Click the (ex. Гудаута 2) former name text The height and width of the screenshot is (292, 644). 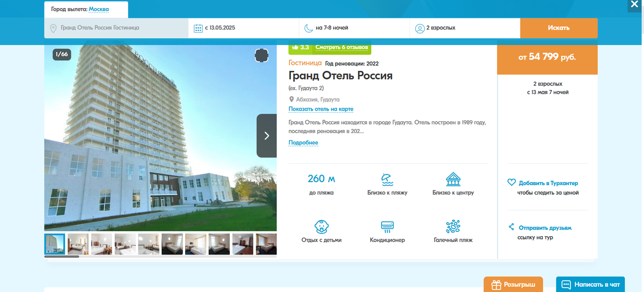click(x=306, y=88)
